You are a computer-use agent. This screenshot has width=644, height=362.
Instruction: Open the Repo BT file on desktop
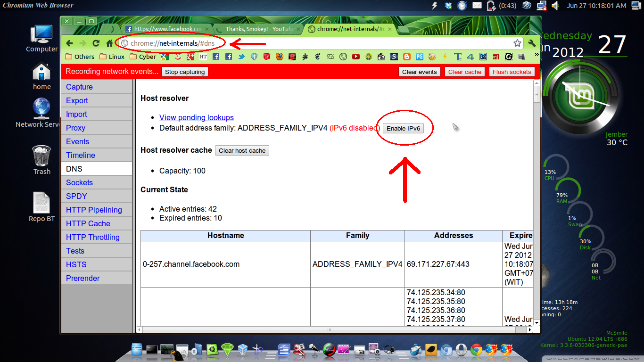[41, 207]
